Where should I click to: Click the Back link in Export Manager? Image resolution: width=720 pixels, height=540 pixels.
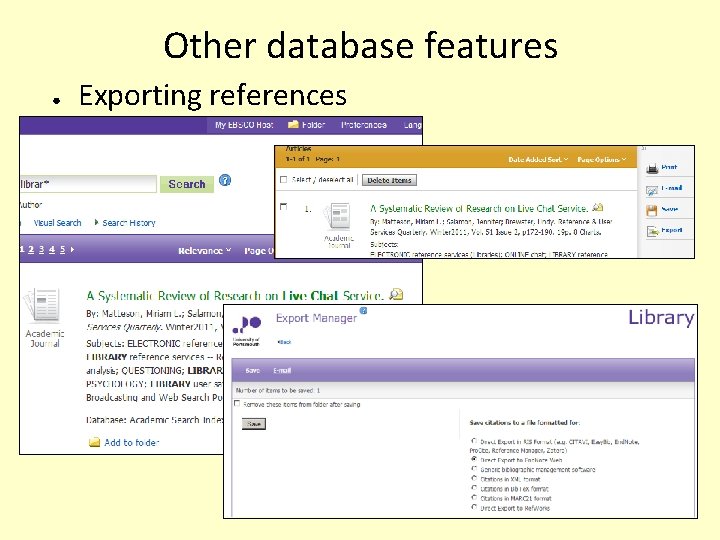click(x=285, y=342)
